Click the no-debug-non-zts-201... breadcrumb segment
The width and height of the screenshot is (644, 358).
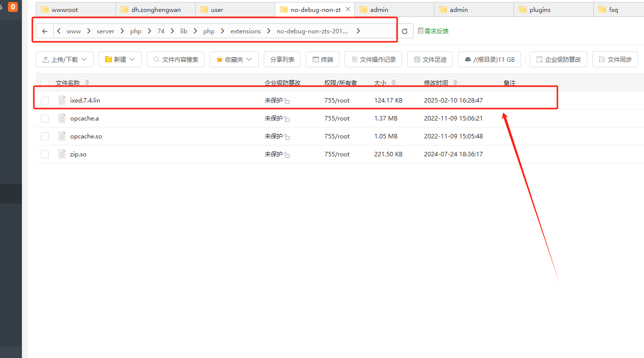tap(312, 31)
